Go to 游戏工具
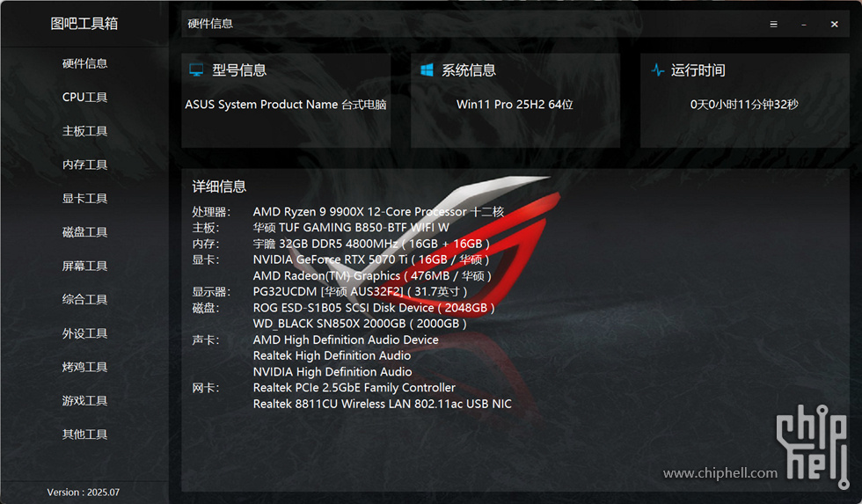 click(84, 401)
